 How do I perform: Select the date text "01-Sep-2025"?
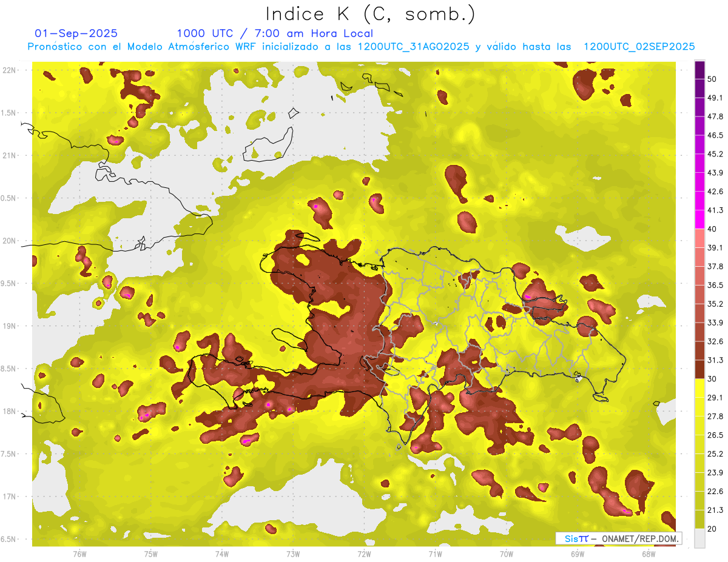pyautogui.click(x=76, y=33)
